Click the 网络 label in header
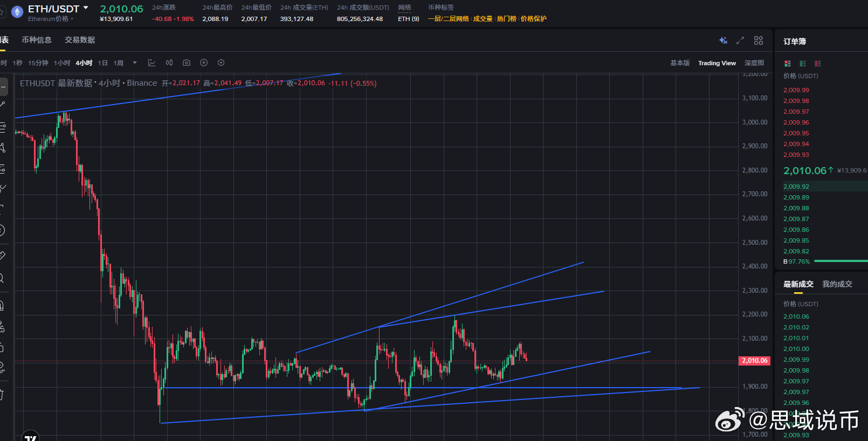Screen dimensions: 868x441 [404, 8]
